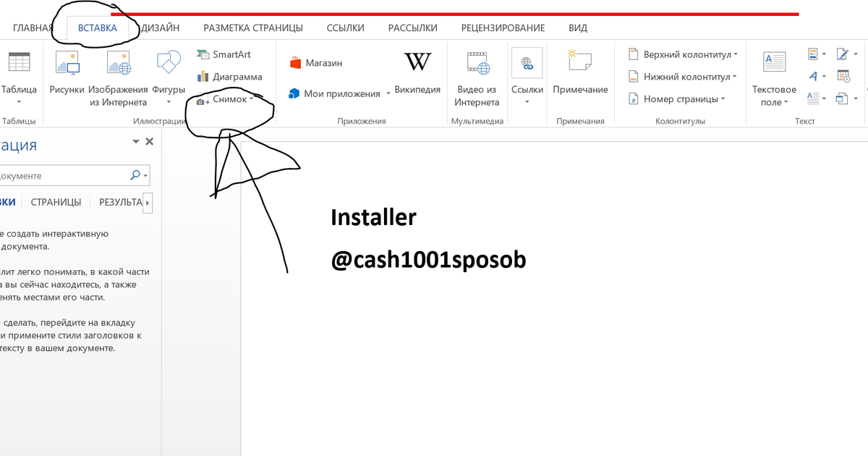Open the ССЫЛКИ ribbon tab
868x456 pixels.
[346, 28]
